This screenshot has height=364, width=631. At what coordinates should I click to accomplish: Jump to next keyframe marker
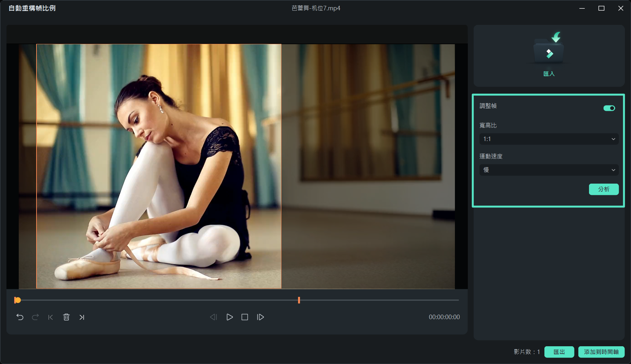[82, 317]
